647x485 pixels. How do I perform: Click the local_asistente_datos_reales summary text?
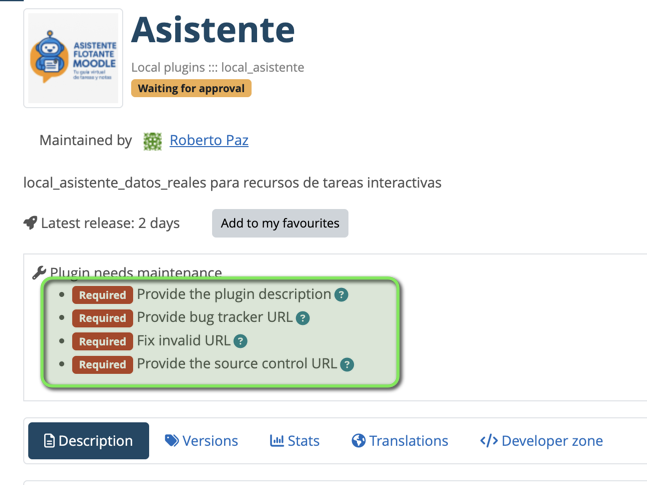click(232, 182)
